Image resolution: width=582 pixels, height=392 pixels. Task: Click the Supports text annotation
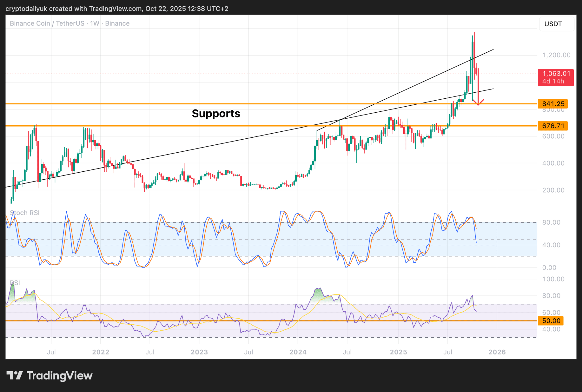(216, 113)
